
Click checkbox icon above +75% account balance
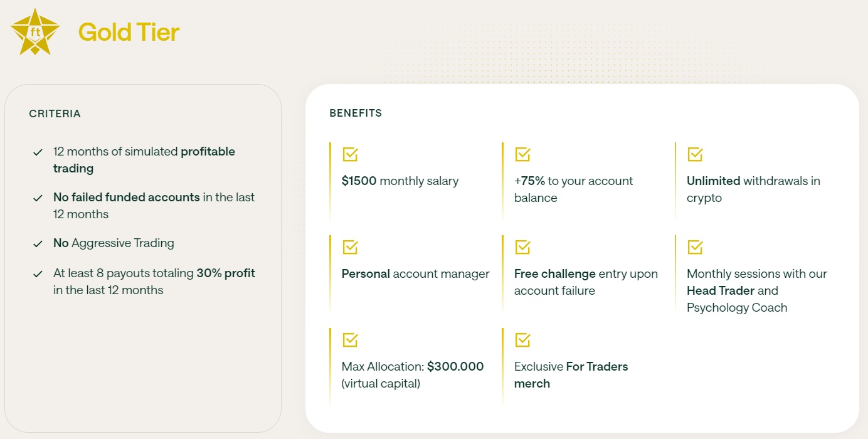(x=522, y=154)
